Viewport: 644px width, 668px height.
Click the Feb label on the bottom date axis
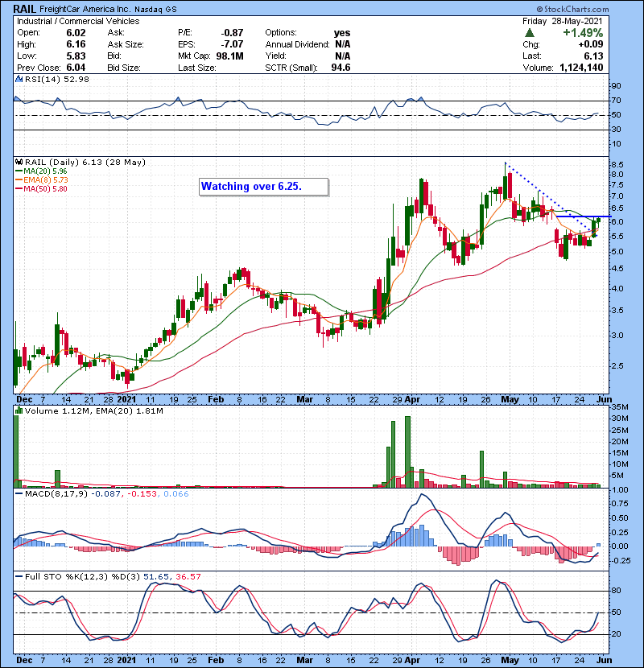(216, 660)
